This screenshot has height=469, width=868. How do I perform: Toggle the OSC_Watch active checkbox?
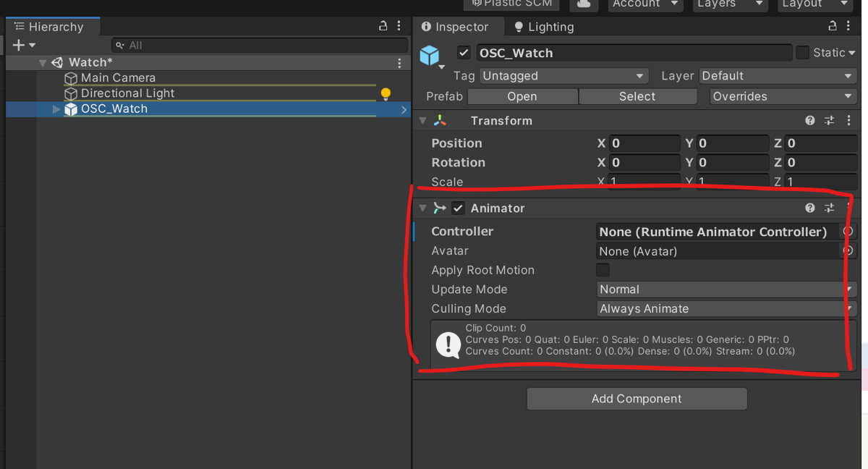click(464, 53)
